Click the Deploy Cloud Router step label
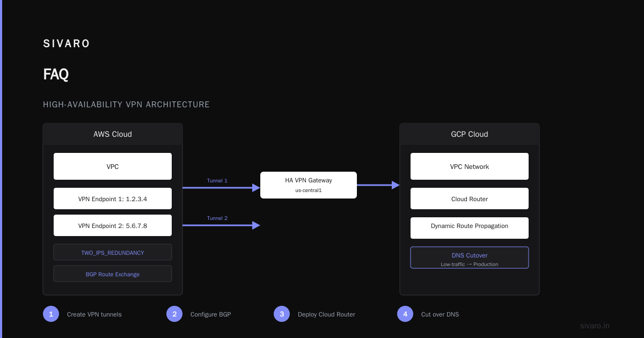 [x=326, y=314]
